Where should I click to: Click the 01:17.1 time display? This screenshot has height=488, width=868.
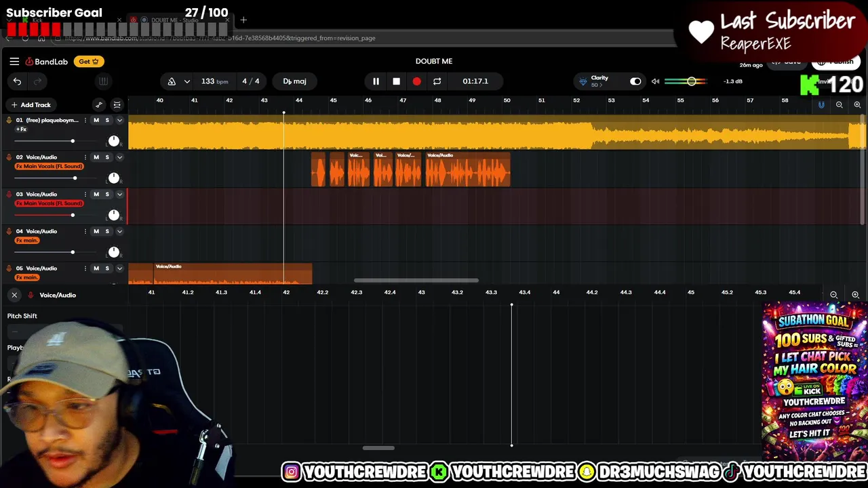point(475,81)
